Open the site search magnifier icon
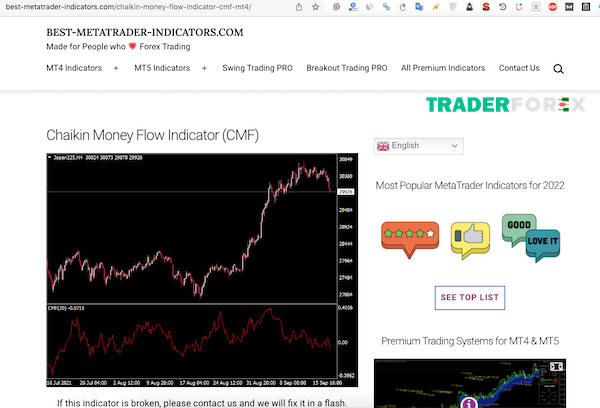This screenshot has height=408, width=600. pos(558,69)
